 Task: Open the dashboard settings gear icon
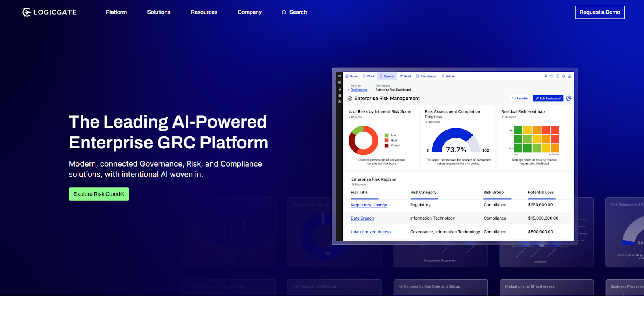coord(568,98)
